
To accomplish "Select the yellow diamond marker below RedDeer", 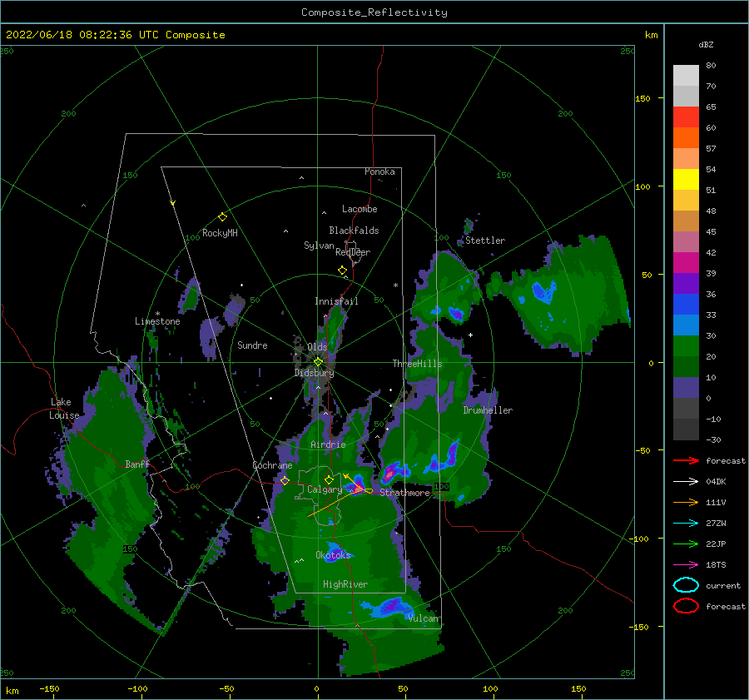I will click(x=342, y=271).
